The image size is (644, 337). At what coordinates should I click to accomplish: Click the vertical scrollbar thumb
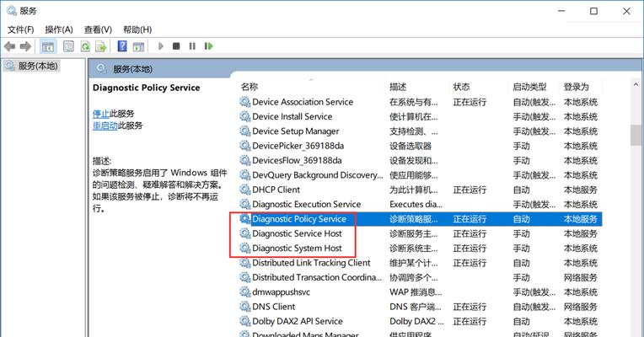636,135
